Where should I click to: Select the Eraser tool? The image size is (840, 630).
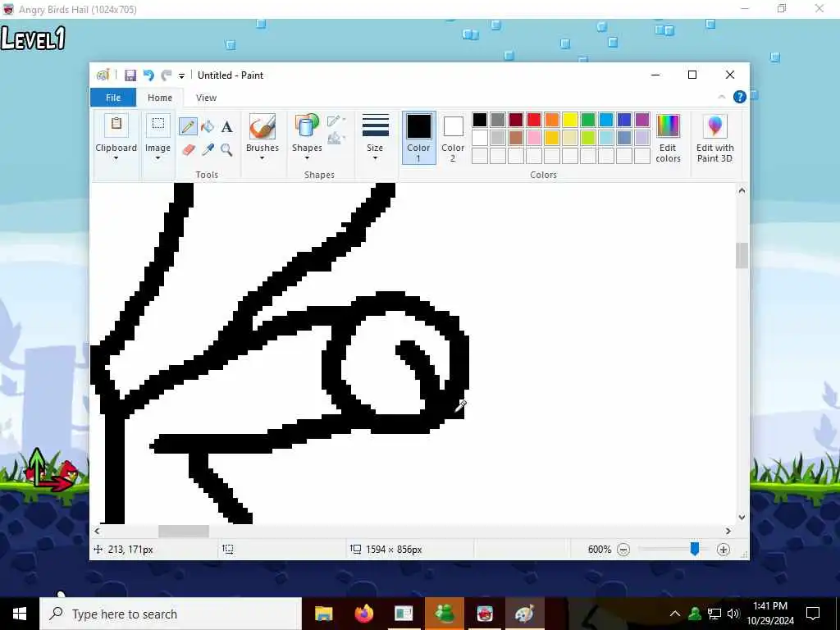tap(188, 149)
